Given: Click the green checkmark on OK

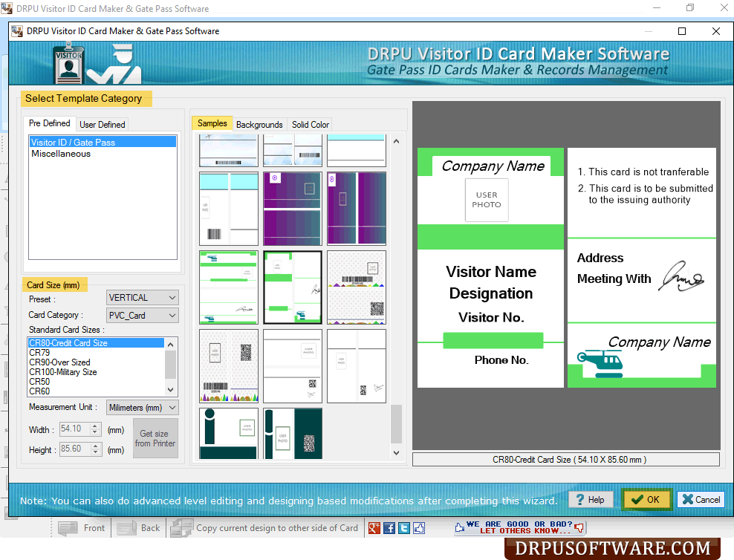Looking at the screenshot, I should click(637, 500).
